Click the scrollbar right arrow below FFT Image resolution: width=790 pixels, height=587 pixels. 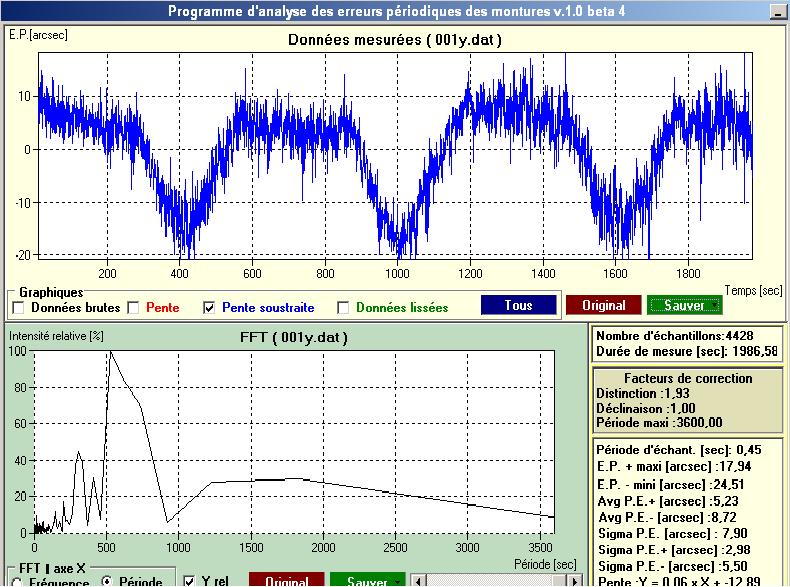[x=575, y=581]
